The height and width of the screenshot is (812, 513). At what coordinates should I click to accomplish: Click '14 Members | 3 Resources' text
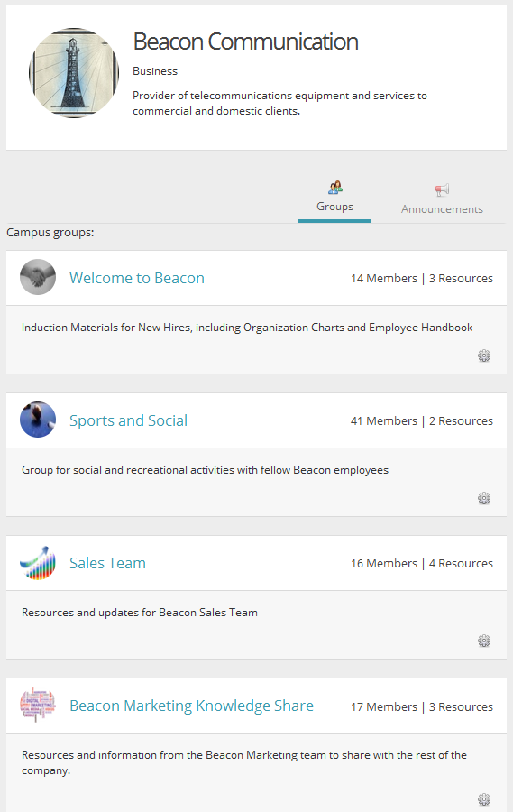(422, 279)
